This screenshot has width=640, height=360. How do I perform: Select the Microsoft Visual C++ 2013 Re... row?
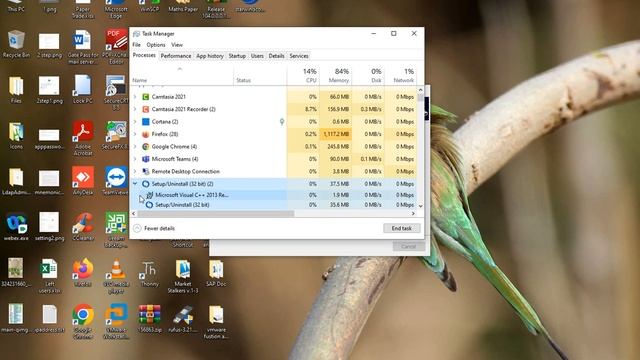click(273, 195)
